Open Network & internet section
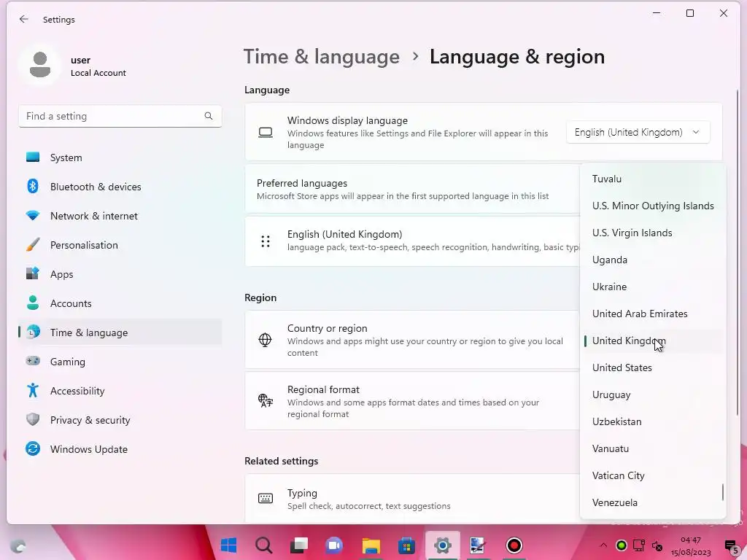Screen dimensions: 747x560 120,216
